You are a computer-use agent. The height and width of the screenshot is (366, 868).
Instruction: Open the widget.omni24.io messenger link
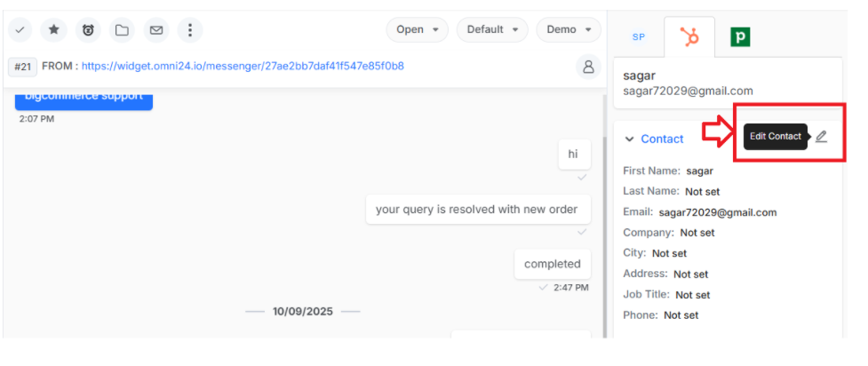(x=243, y=67)
